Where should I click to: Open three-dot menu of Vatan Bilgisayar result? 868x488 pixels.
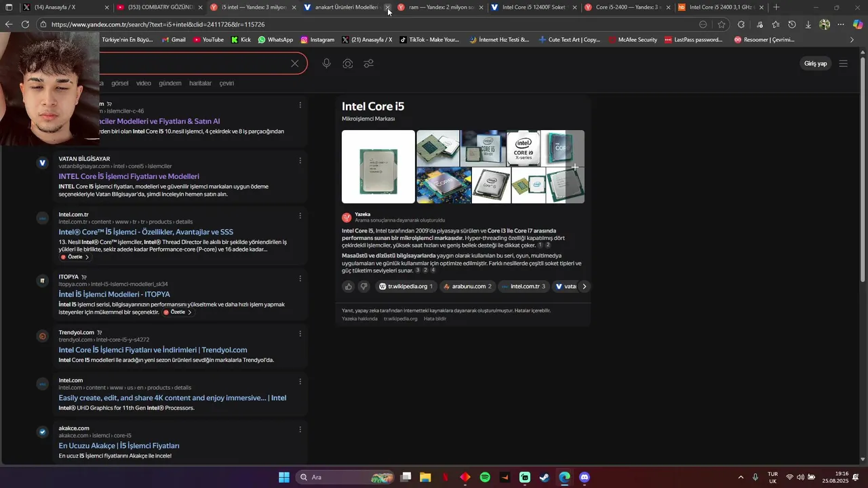[x=300, y=161]
